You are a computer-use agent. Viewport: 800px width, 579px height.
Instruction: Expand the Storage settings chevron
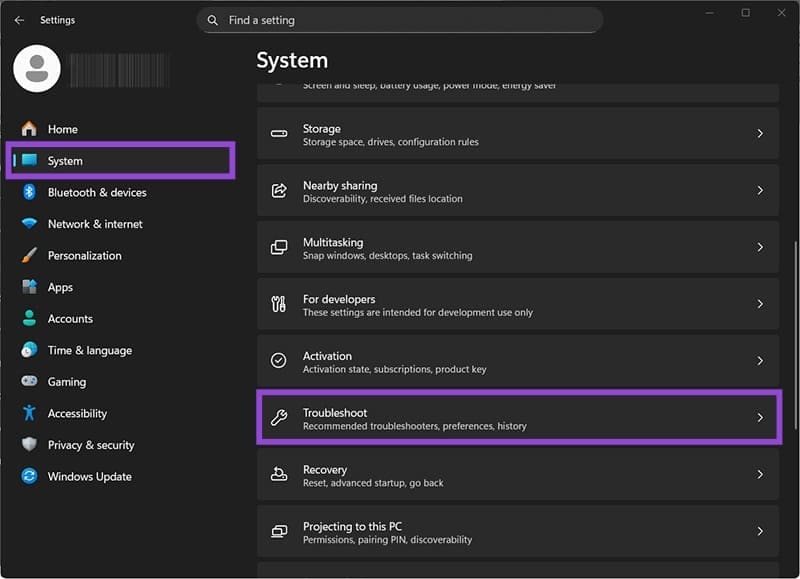(758, 133)
